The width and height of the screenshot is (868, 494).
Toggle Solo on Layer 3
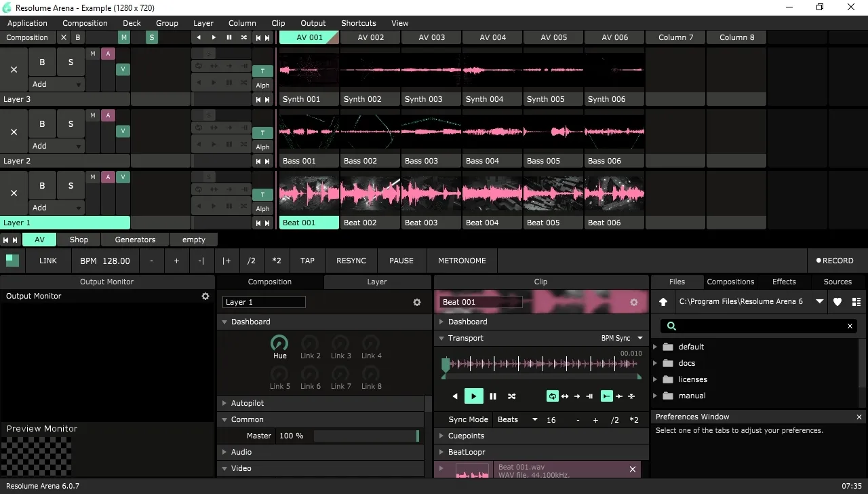pyautogui.click(x=71, y=62)
